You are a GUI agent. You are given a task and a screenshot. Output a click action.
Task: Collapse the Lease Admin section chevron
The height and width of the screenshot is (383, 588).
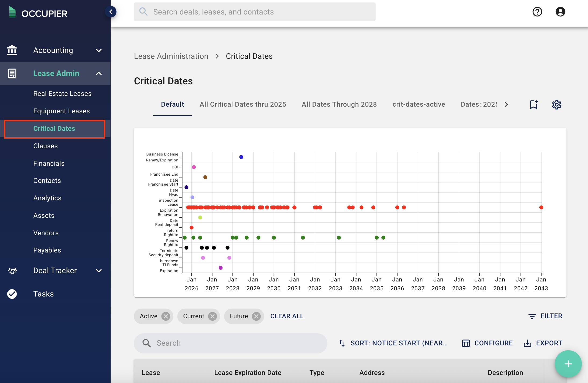click(x=99, y=73)
